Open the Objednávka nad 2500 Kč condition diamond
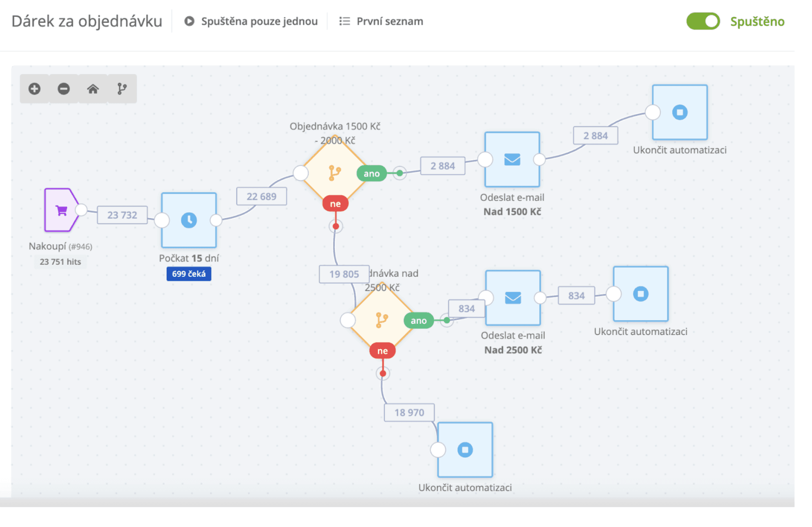The height and width of the screenshot is (527, 812). [382, 320]
